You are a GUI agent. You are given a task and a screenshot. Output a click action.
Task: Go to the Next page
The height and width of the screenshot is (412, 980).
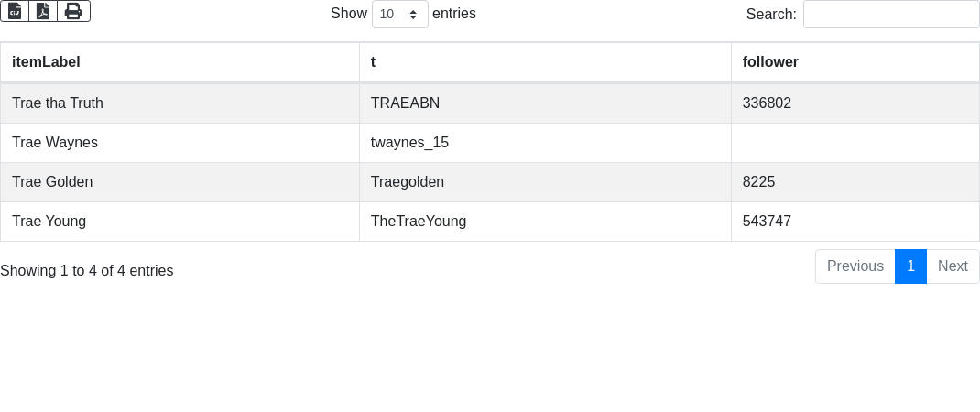(x=953, y=266)
